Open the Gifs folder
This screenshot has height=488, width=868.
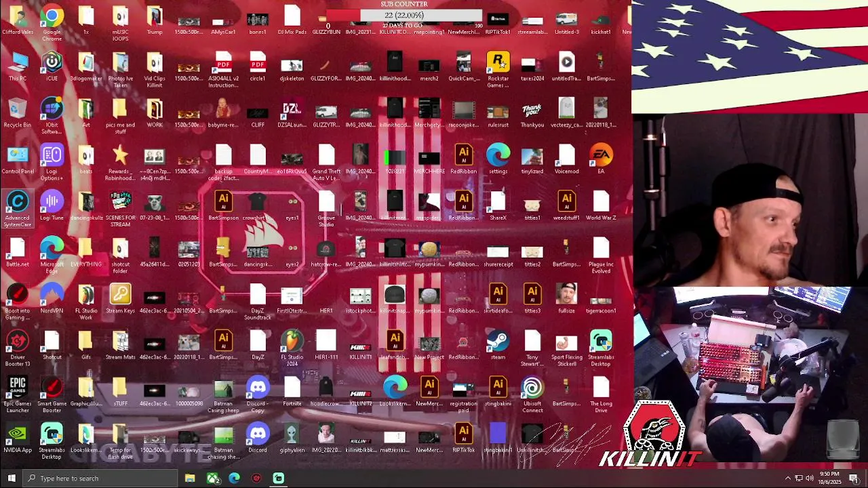[86, 346]
